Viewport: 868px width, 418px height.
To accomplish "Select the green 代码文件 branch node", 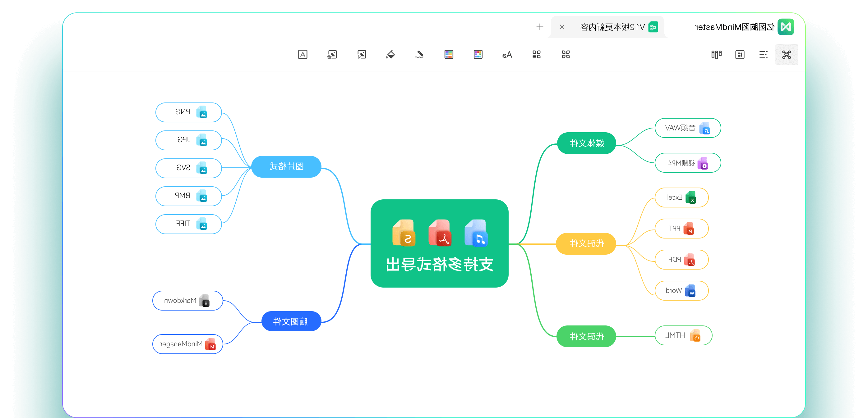I will tap(586, 336).
